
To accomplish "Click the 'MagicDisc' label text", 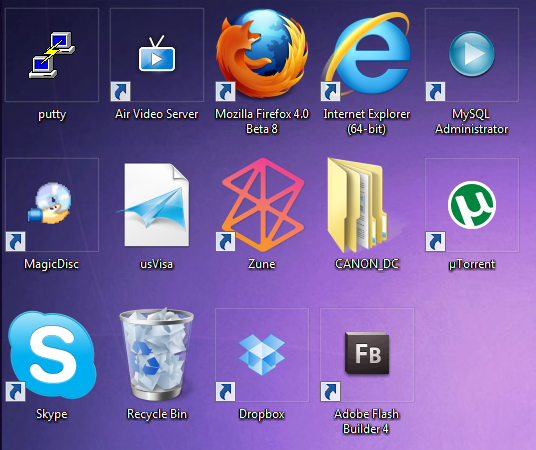I will tap(51, 264).
